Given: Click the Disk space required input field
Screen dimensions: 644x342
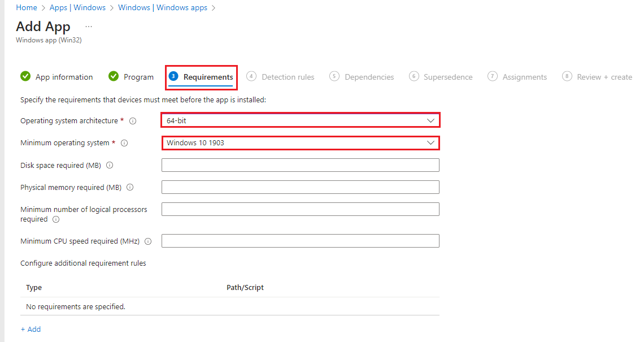Looking at the screenshot, I should point(300,164).
